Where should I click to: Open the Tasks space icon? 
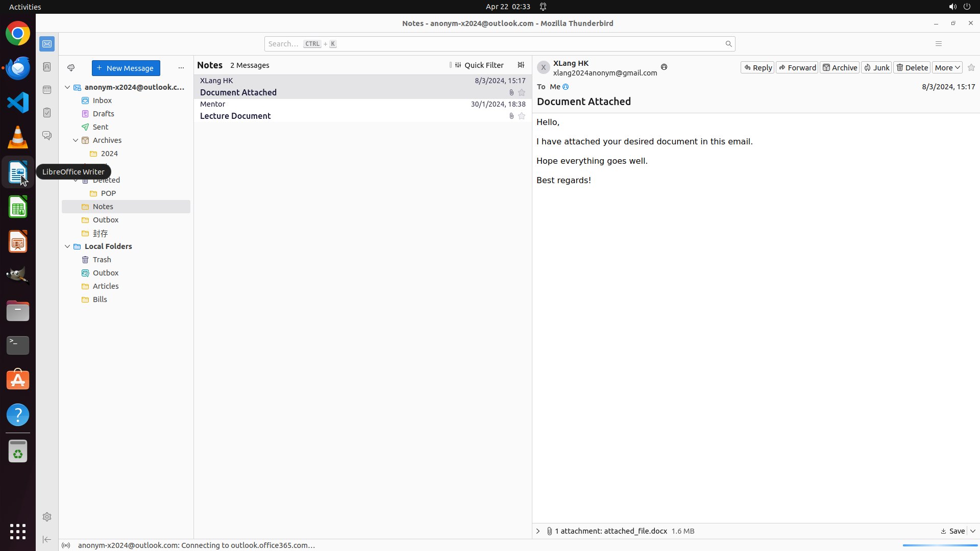point(47,113)
